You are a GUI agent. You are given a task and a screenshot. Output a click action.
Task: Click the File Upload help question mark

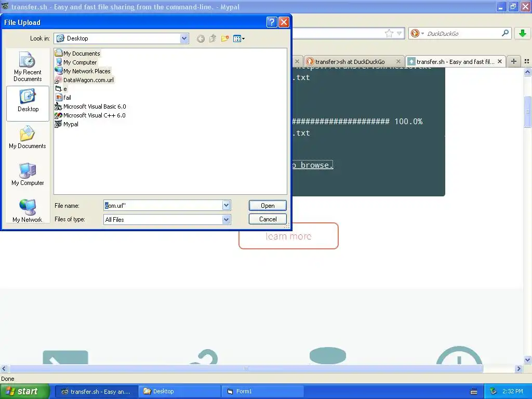coord(271,22)
